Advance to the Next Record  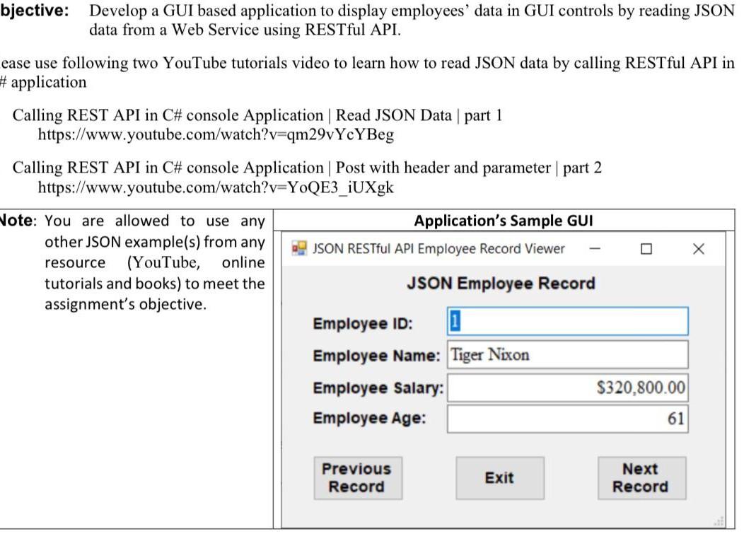[x=641, y=478]
